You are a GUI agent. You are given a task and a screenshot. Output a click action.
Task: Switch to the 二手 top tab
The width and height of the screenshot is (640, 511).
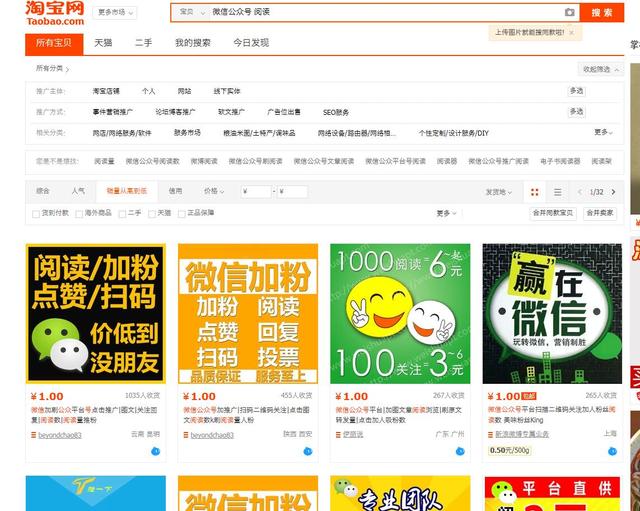point(143,43)
